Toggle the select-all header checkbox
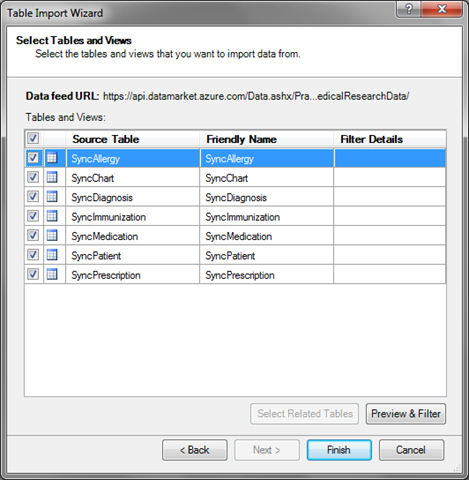469x480 pixels. 33,138
